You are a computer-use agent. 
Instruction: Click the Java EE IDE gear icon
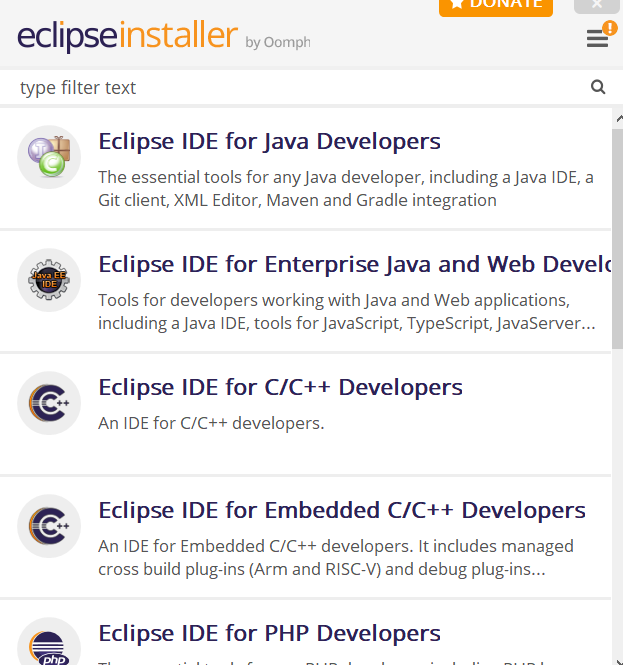(49, 280)
